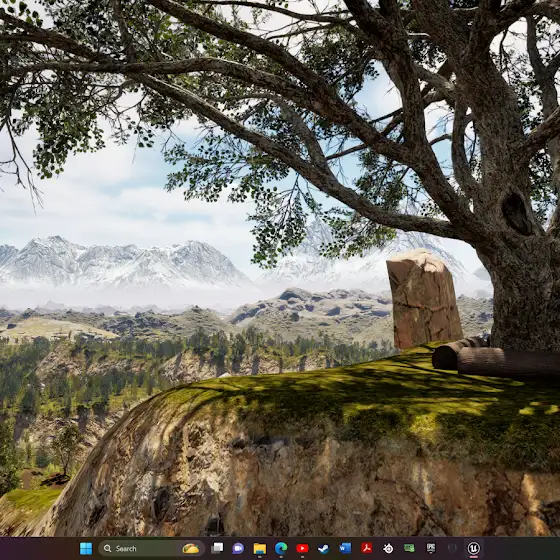Switch to the running Unreal Engine app
Screen dimensions: 560x560
(474, 548)
